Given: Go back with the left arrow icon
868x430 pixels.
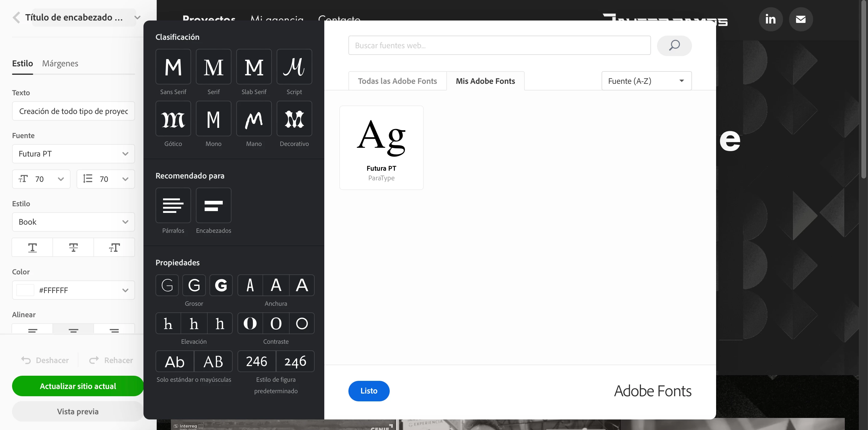Looking at the screenshot, I should pos(16,17).
